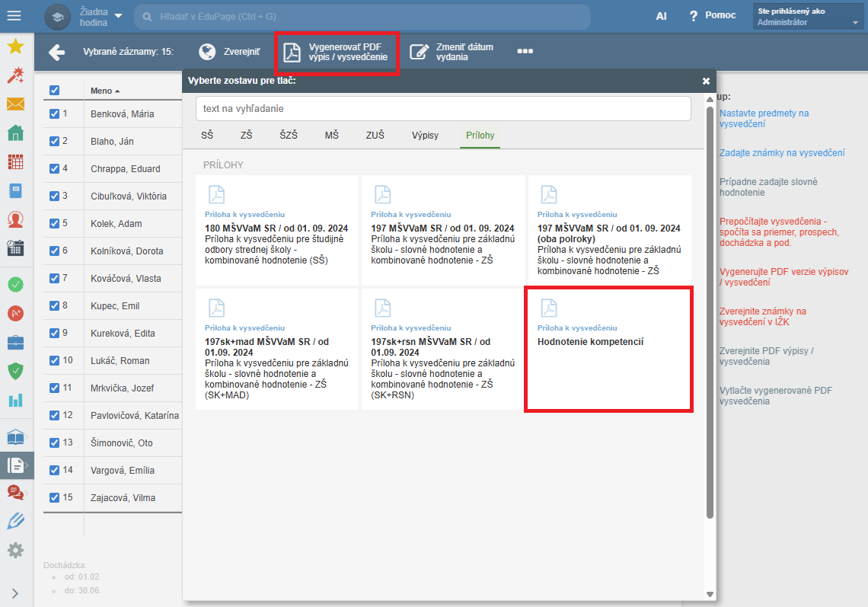Go back using the white arrow icon
868x607 pixels.
pyautogui.click(x=56, y=52)
